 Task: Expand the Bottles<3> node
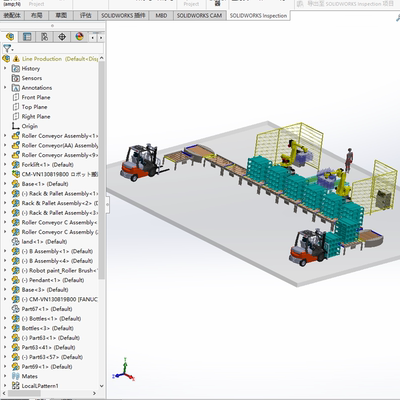(5, 328)
